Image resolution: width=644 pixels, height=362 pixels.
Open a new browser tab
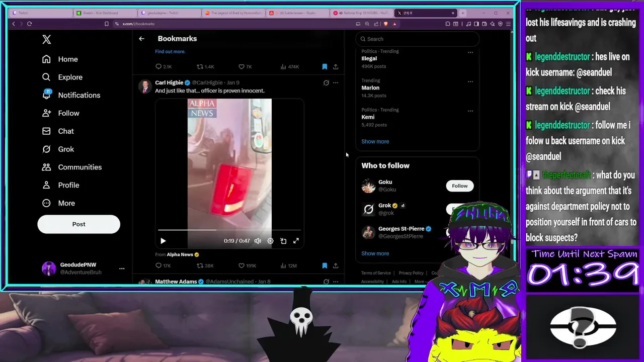463,13
